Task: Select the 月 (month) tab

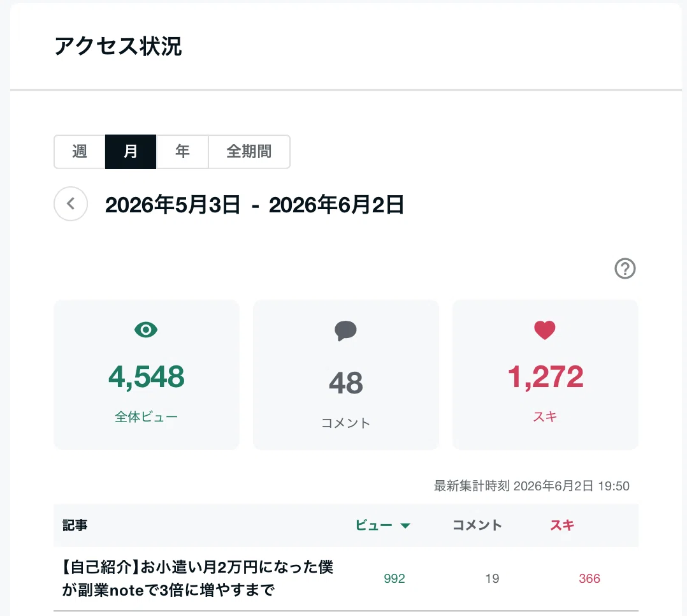Action: 131,152
